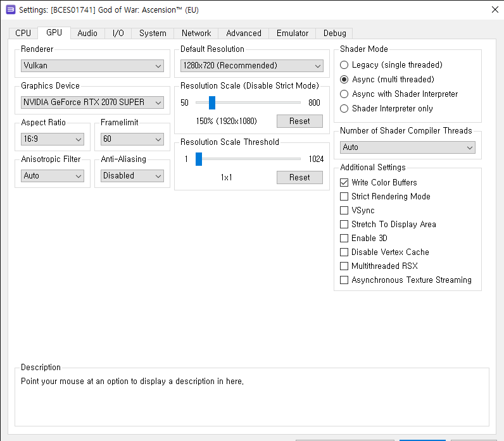Image resolution: width=504 pixels, height=441 pixels.
Task: Click the Resolution Scale Threshold slider handle
Action: (199, 159)
